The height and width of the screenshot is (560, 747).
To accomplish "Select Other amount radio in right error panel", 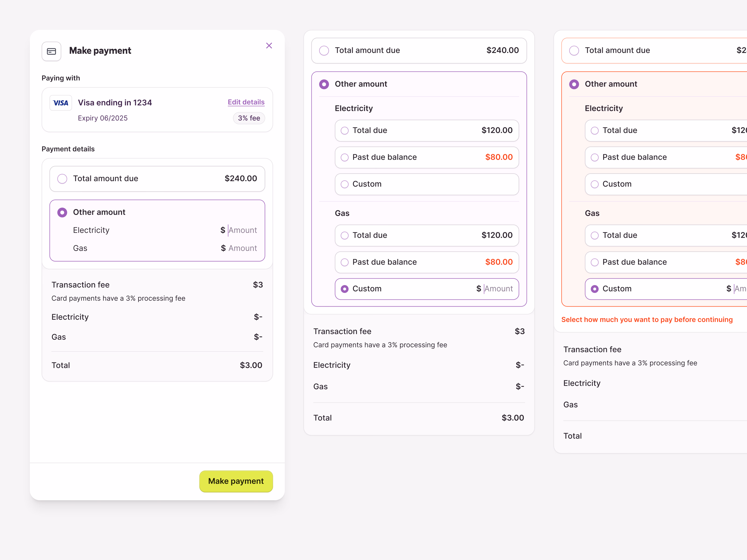I will 574,84.
